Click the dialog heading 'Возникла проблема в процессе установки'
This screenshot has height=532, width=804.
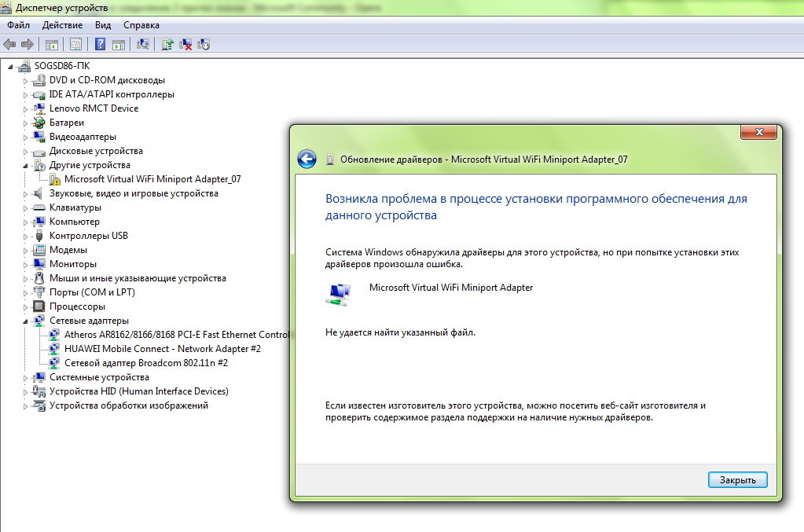pyautogui.click(x=536, y=207)
